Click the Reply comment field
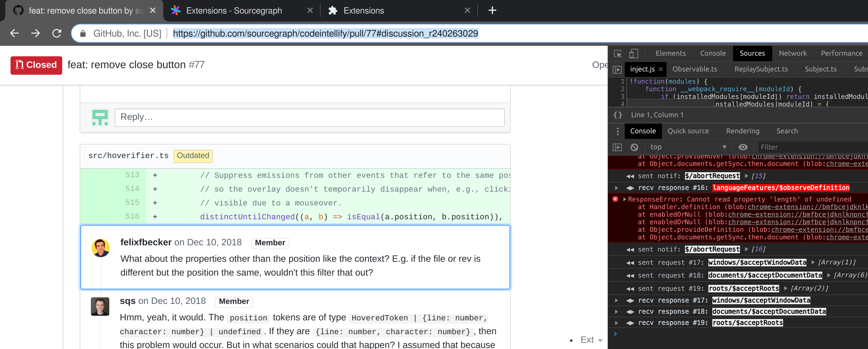 click(x=309, y=117)
